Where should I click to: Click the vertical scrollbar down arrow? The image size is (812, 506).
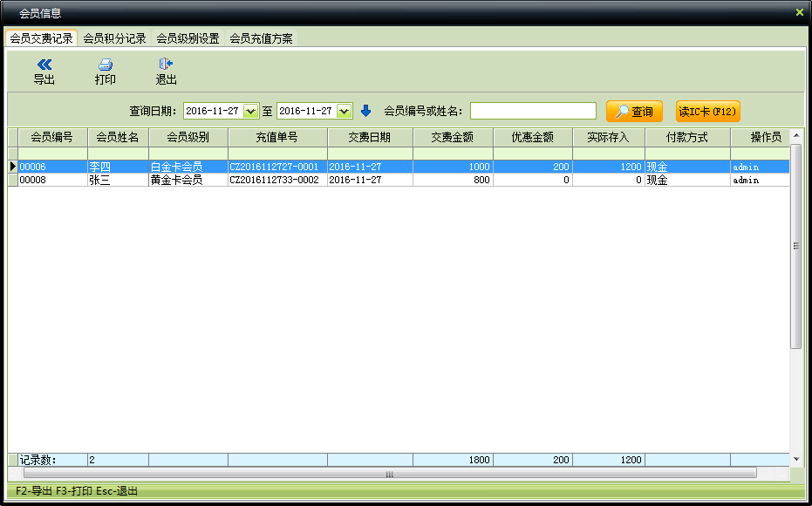click(x=795, y=459)
